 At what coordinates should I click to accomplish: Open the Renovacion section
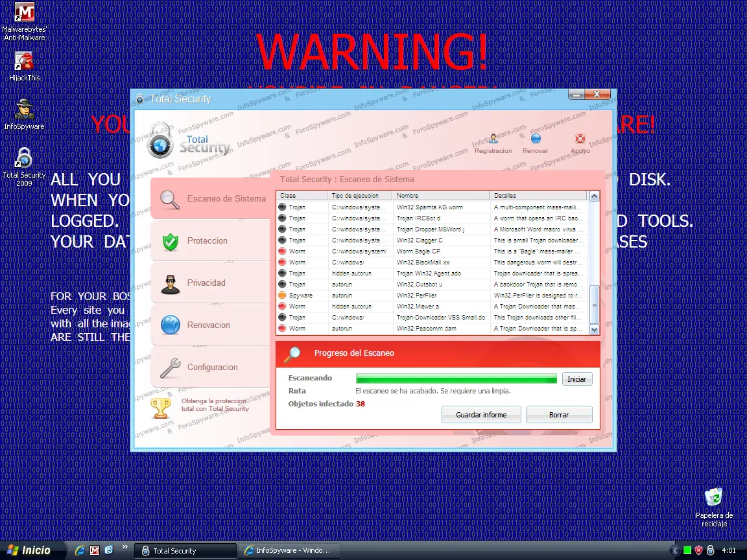211,325
